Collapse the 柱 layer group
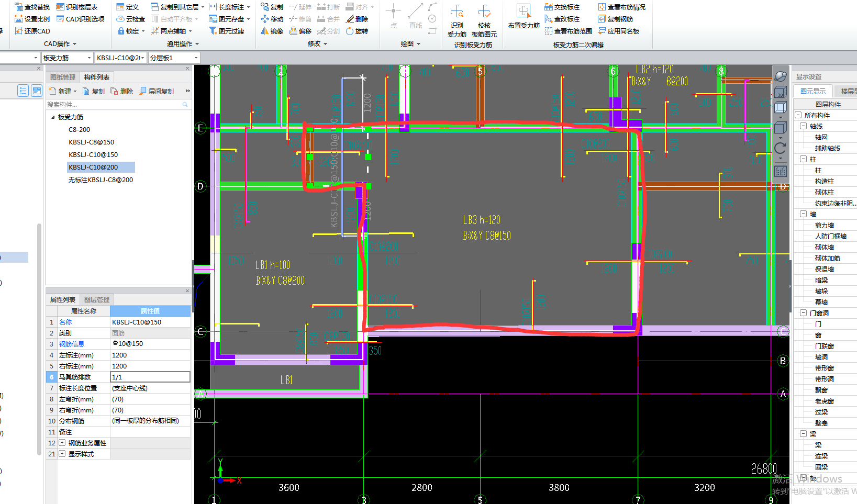This screenshot has height=504, width=857. [x=803, y=159]
